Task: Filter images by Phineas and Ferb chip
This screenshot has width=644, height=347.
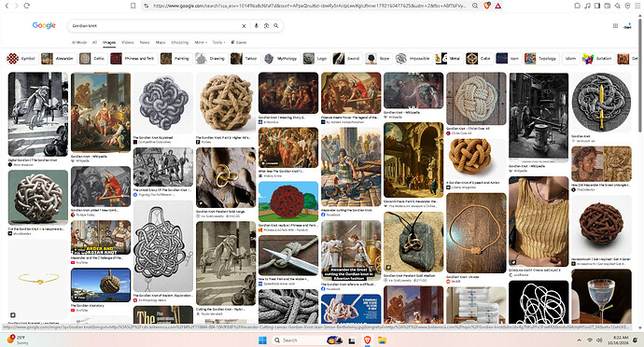Action: [133, 59]
